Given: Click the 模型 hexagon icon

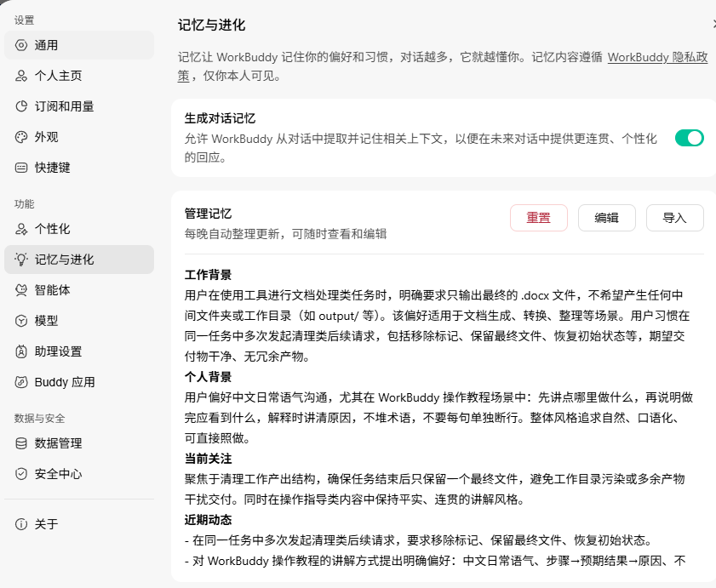Looking at the screenshot, I should [21, 321].
